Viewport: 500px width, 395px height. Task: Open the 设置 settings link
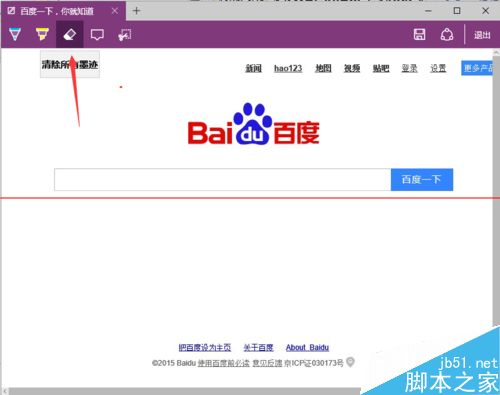(x=438, y=68)
